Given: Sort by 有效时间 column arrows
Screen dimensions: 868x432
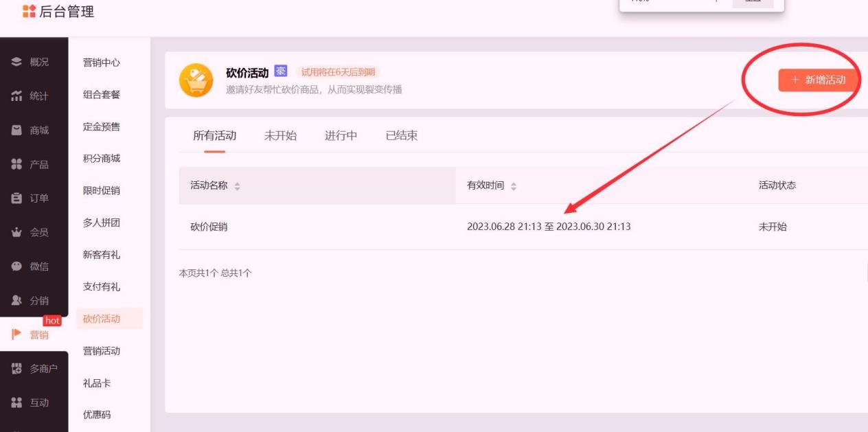Looking at the screenshot, I should 514,186.
